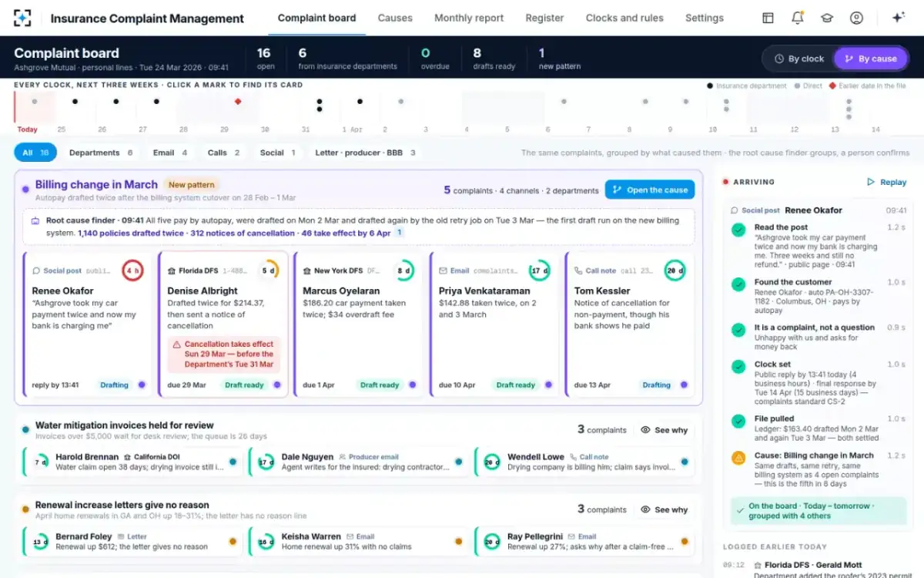Click the green check beside Clock set
This screenshot has height=578, width=924.
(738, 367)
